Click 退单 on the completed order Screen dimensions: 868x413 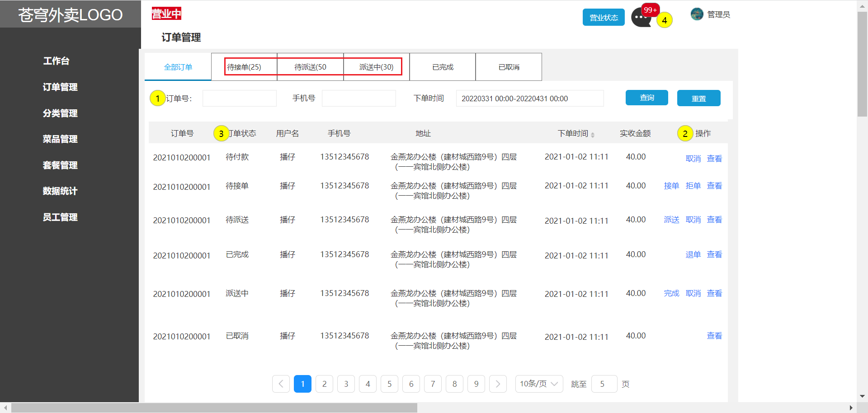pos(693,254)
